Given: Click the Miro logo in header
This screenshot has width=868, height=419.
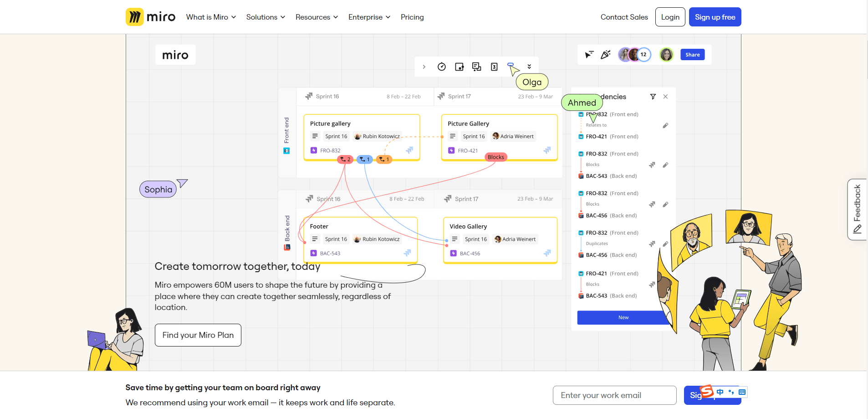Looking at the screenshot, I should 150,17.
